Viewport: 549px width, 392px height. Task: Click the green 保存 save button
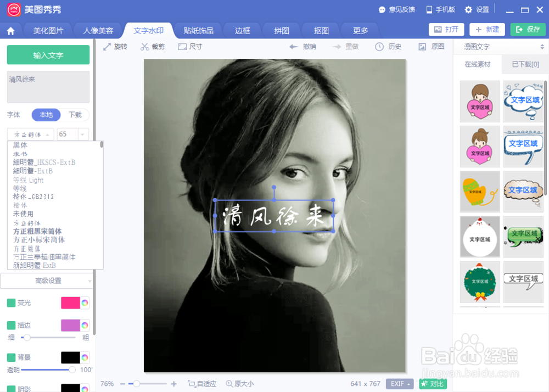[x=527, y=30]
